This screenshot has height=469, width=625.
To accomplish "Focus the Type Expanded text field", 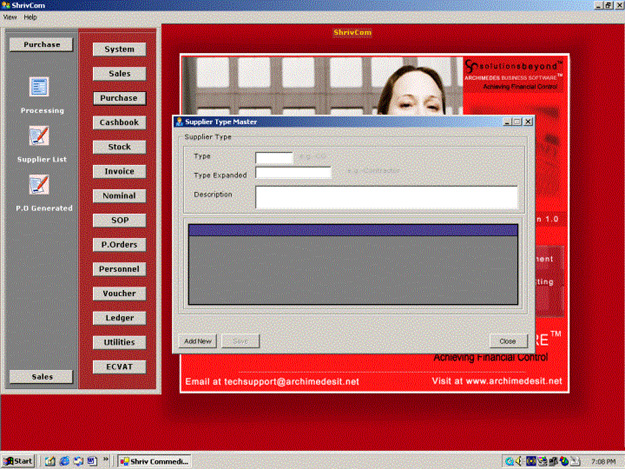I will [x=293, y=173].
